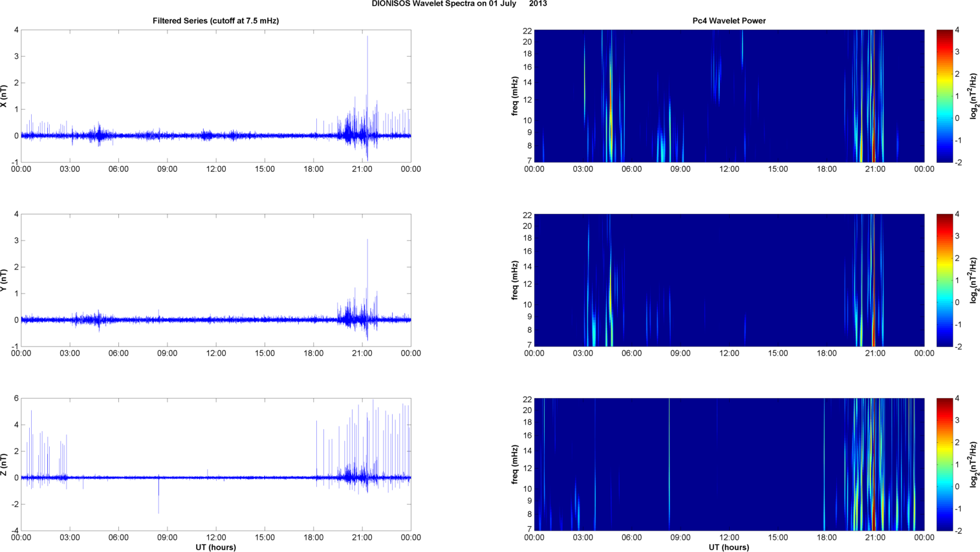Click the negative Z spike near 08:30
This screenshot has height=552, width=980.
158,496
